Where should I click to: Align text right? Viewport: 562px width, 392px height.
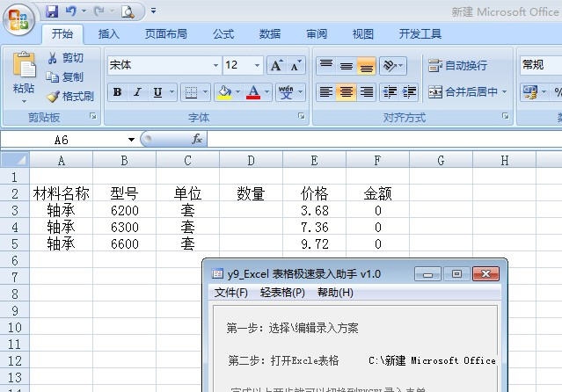pos(366,92)
